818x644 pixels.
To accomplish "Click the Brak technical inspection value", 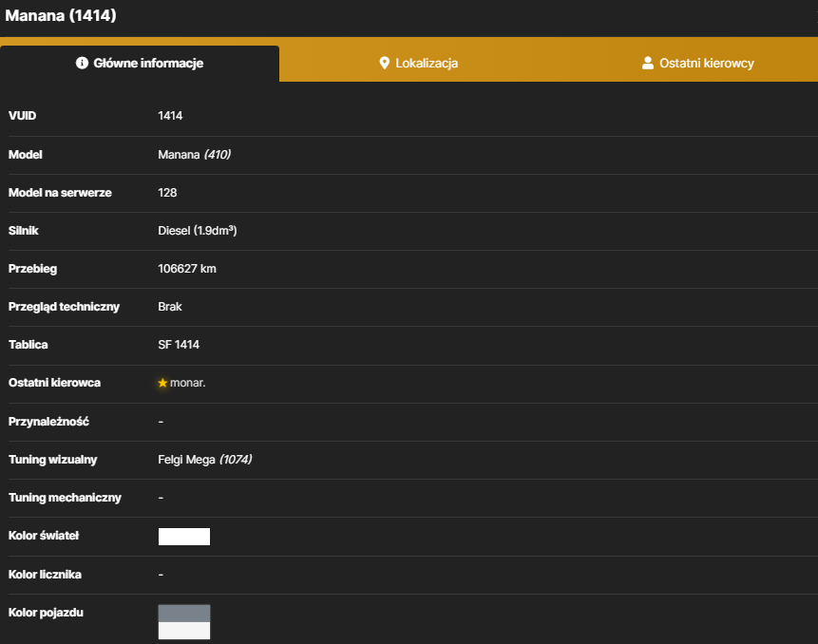I will (x=170, y=307).
